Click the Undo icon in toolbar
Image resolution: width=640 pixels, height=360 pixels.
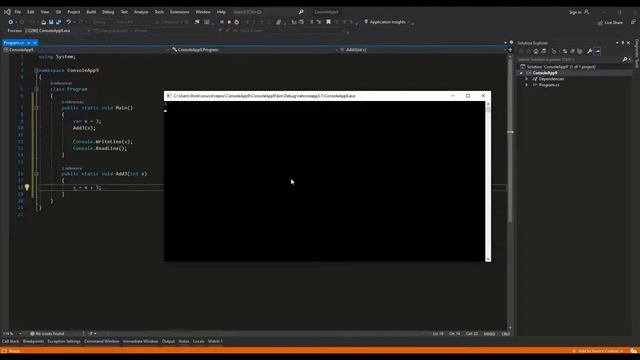tap(69, 22)
